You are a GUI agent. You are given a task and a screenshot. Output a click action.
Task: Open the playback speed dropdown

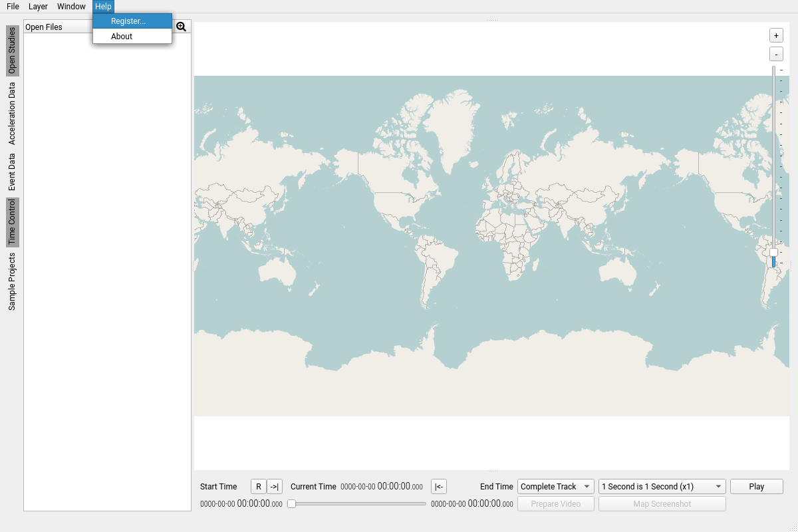click(662, 487)
